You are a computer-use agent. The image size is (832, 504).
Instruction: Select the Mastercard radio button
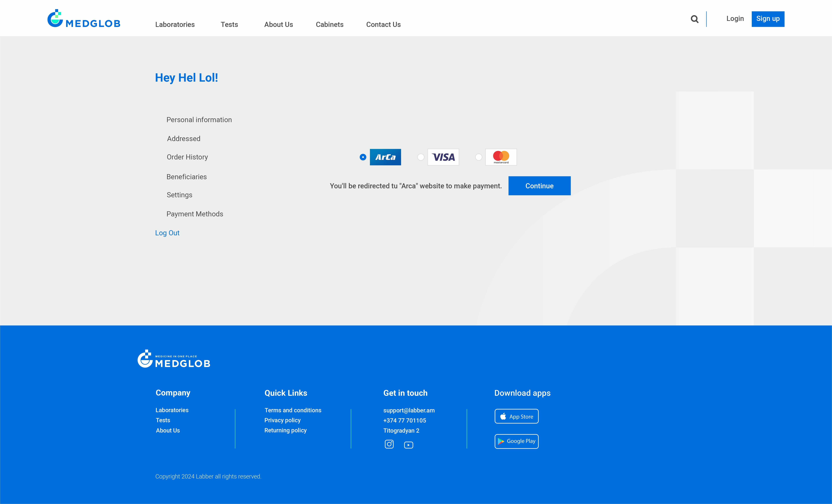point(478,157)
